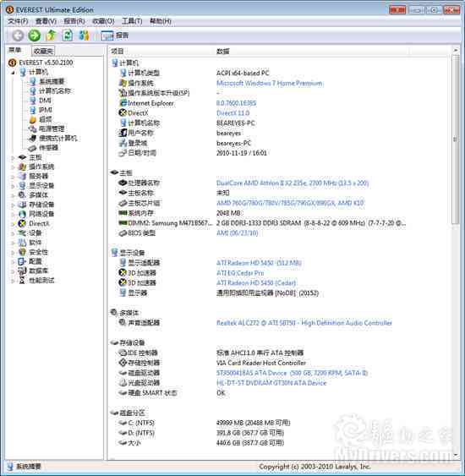Expand the 软件 tree node

13,243
